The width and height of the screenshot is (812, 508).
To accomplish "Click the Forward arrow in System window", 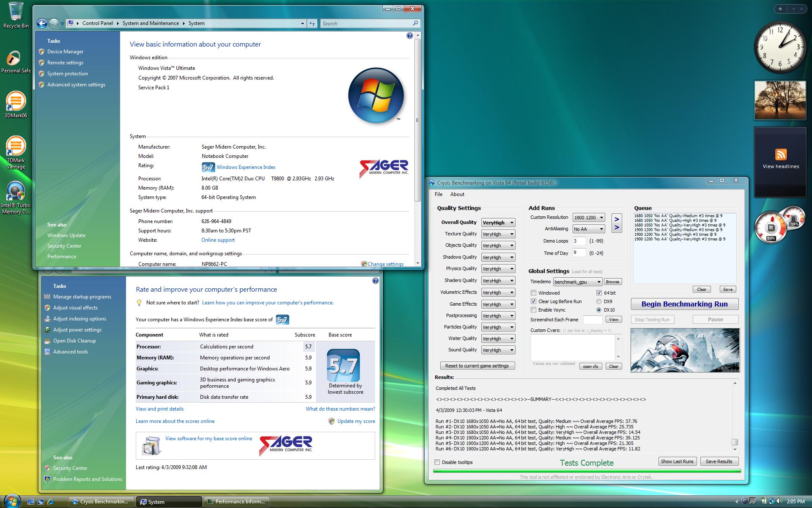I will pos(54,23).
